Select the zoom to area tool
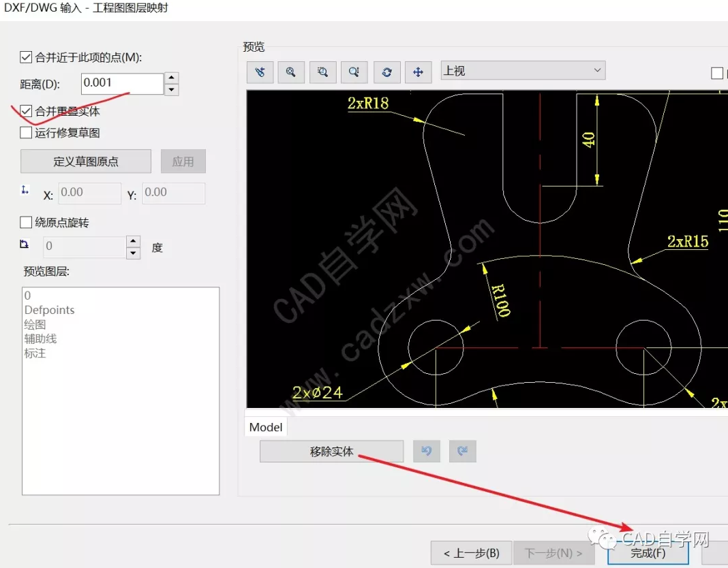The height and width of the screenshot is (568, 728). [x=322, y=72]
